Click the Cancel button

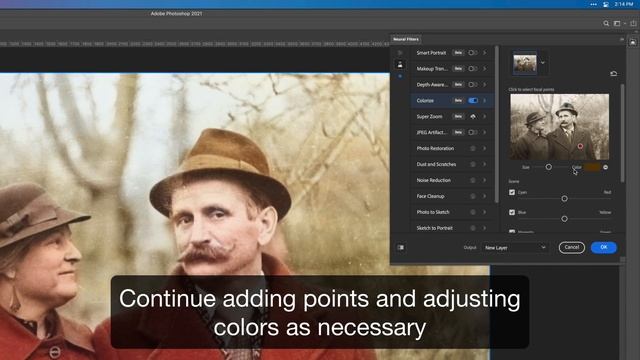pyautogui.click(x=571, y=247)
